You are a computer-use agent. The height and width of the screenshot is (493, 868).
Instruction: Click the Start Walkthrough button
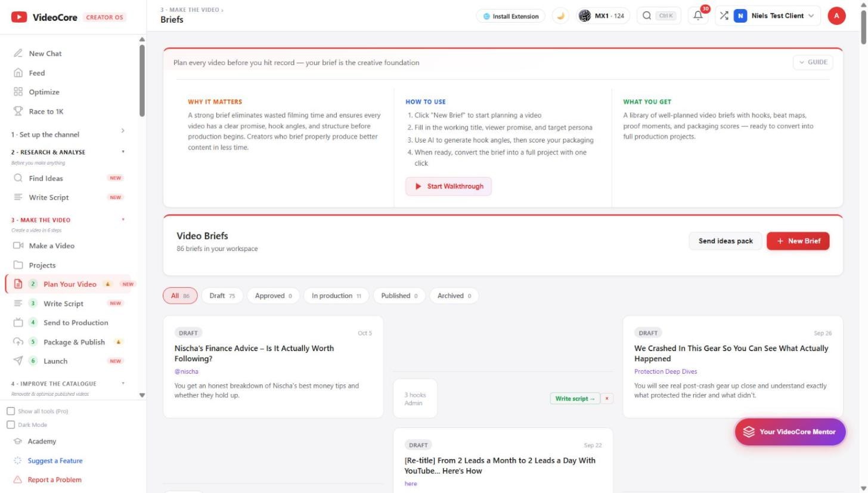point(448,186)
